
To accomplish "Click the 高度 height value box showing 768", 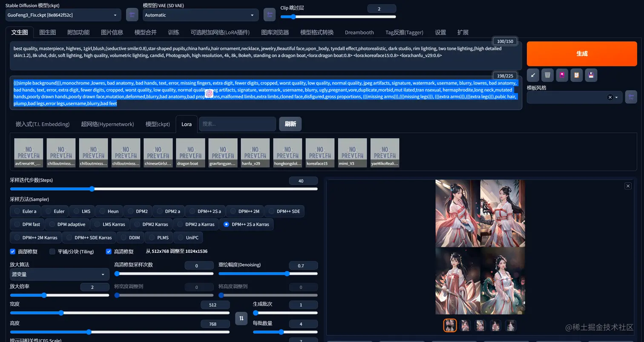I will coord(215,324).
